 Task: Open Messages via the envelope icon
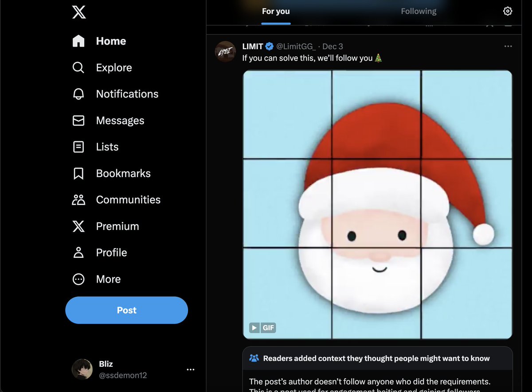pyautogui.click(x=78, y=120)
